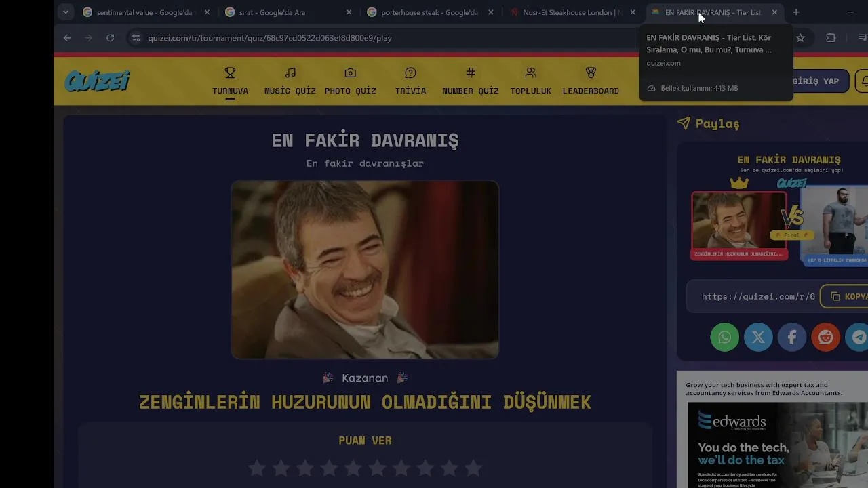Share via the Facebook icon
This screenshot has width=868, height=488.
(791, 337)
